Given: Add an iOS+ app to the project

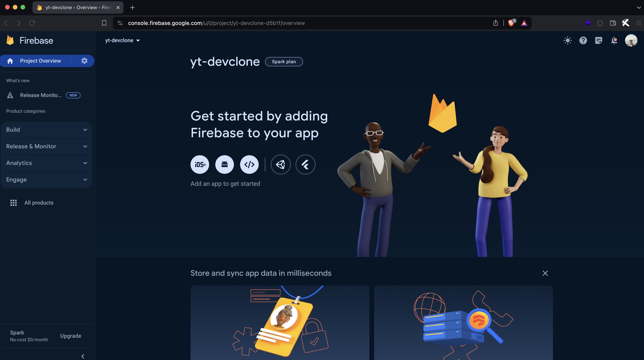Looking at the screenshot, I should (x=199, y=164).
